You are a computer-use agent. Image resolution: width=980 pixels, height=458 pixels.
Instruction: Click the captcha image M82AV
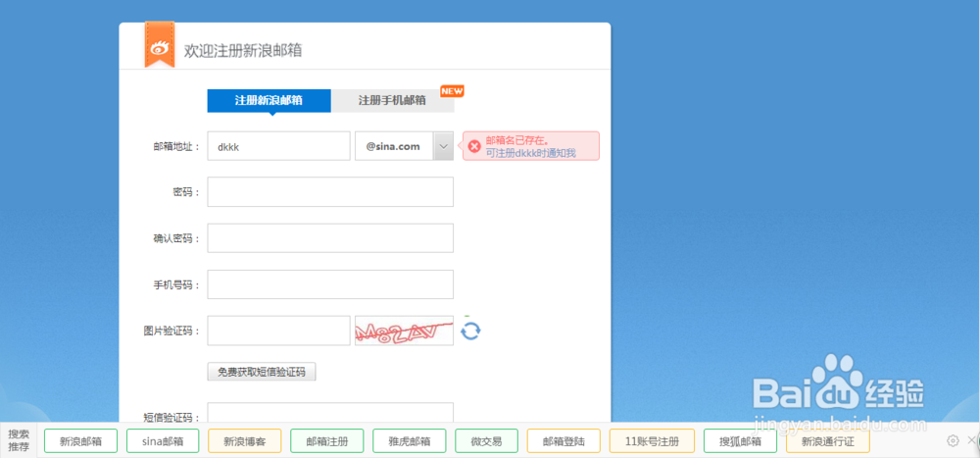click(405, 331)
